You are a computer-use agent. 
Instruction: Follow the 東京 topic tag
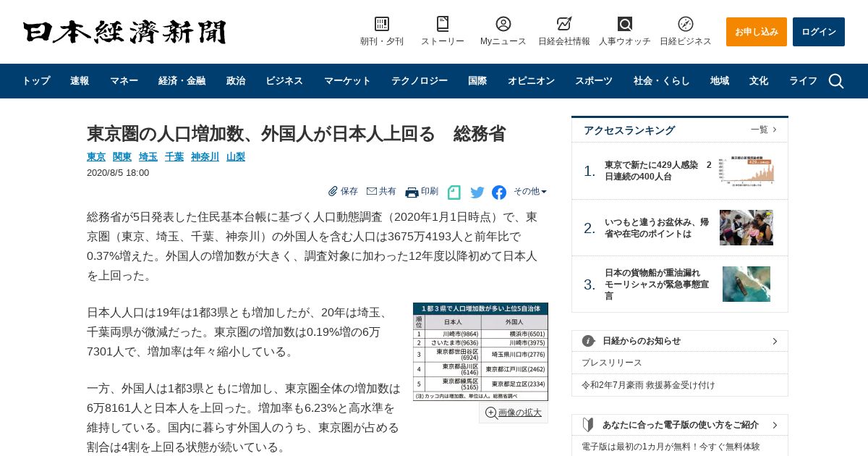(96, 156)
